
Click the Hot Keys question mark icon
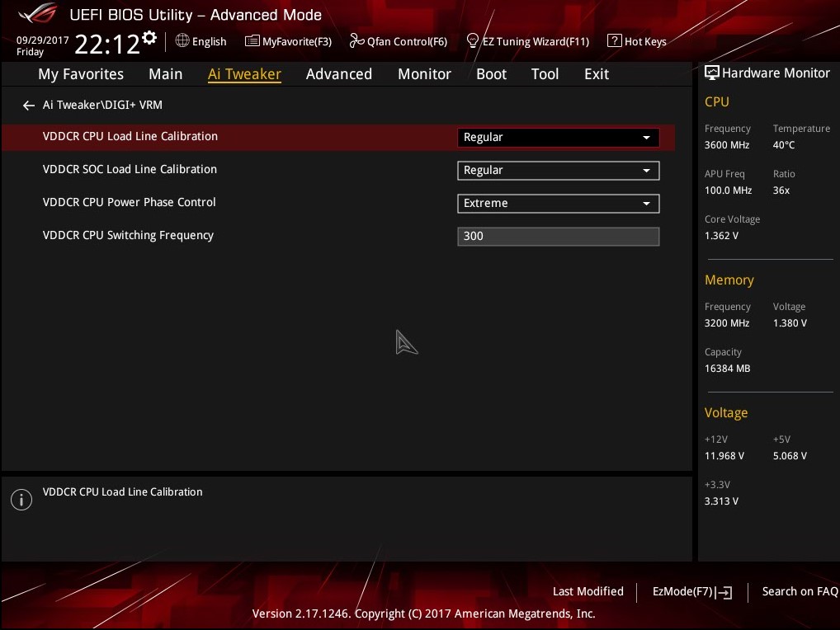click(614, 40)
